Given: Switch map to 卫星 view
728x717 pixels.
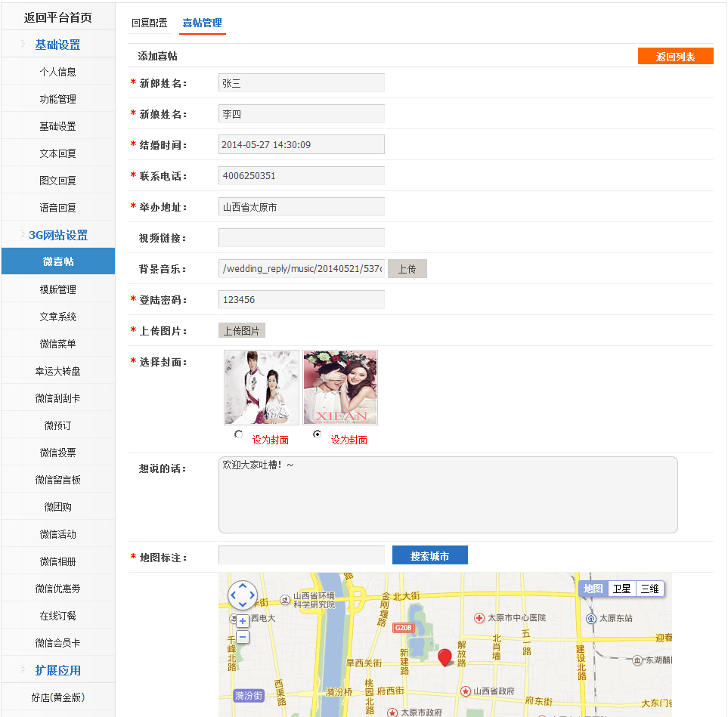Looking at the screenshot, I should (621, 589).
